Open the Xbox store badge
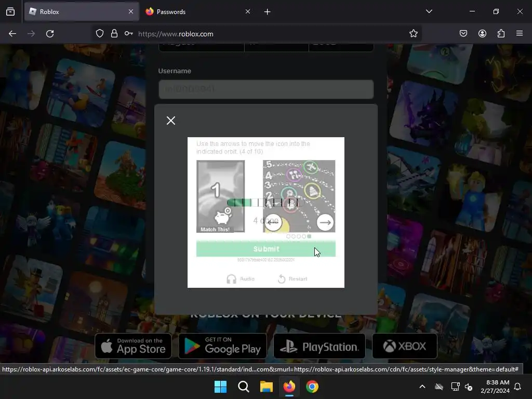 tap(404, 345)
